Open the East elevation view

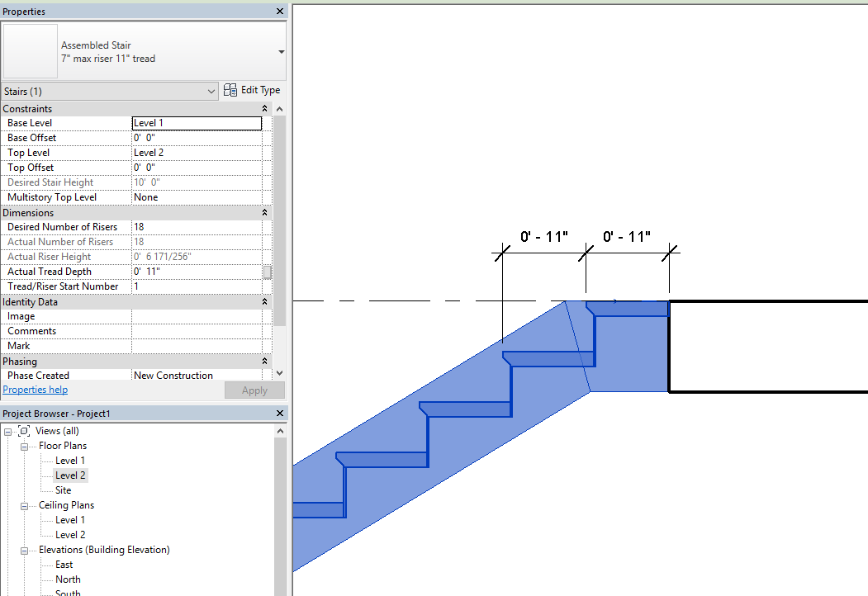tap(64, 565)
